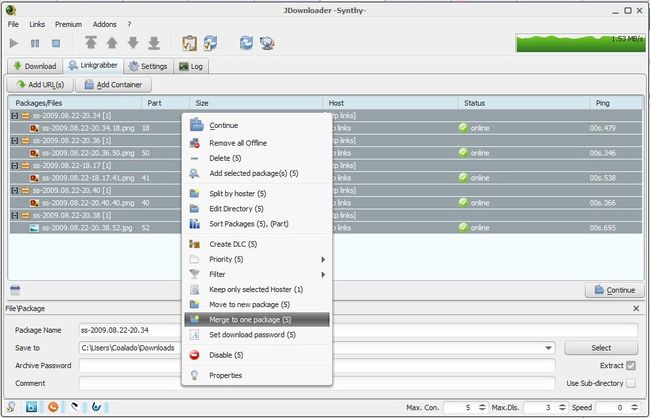The width and height of the screenshot is (650, 418).
Task: Open the Links menu
Action: (37, 24)
